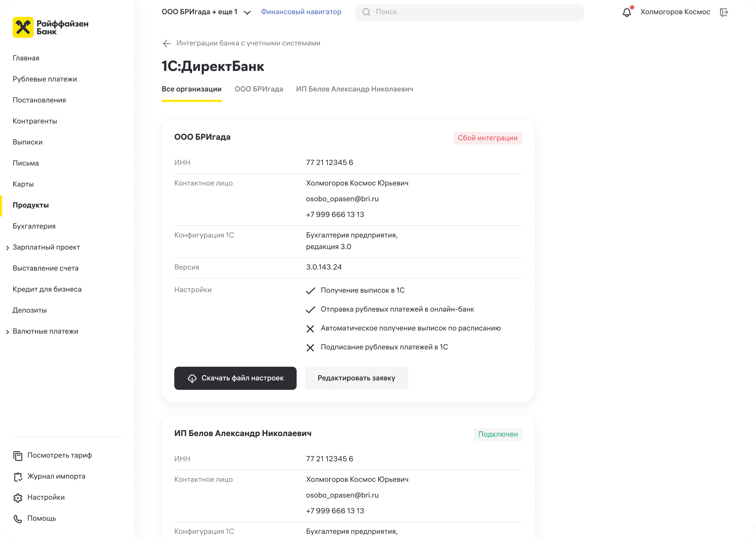Switch to the ООО БРИгада tab
Screen dimensions: 756x538
click(259, 89)
